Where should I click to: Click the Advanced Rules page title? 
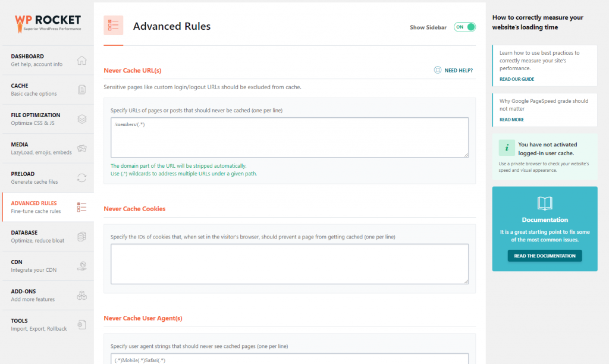coord(172,26)
